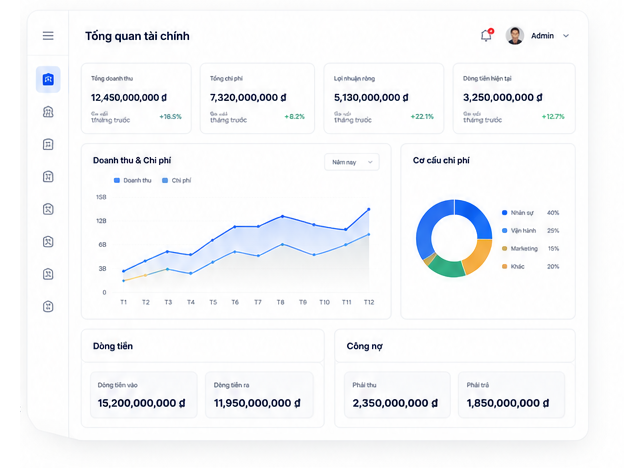Click the Vận hành swatch dot

click(505, 231)
